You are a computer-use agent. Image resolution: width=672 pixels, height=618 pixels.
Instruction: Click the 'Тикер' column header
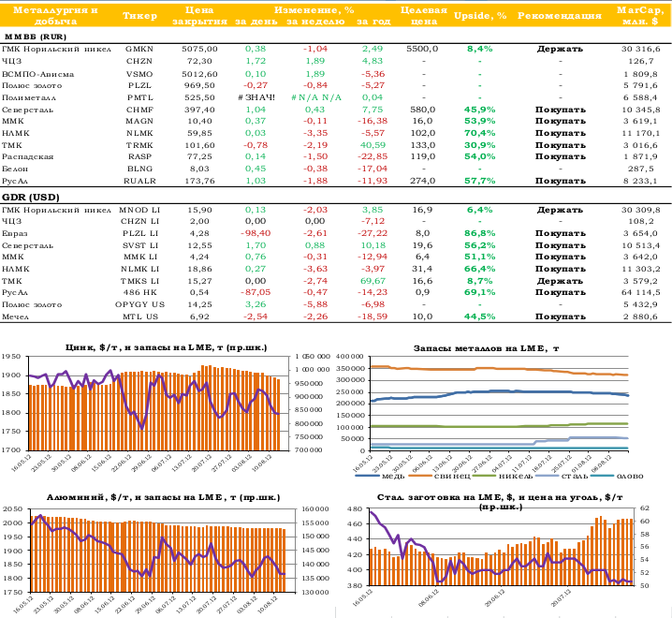(139, 16)
